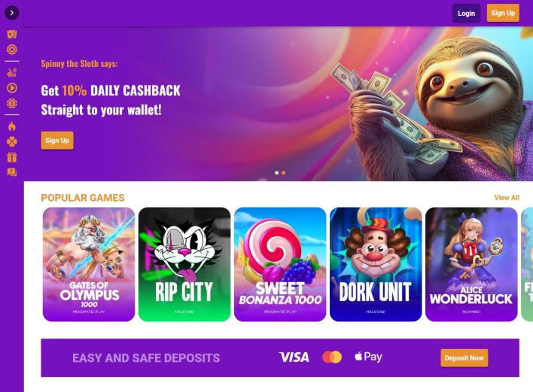Launch the Rip City game tile

184,264
